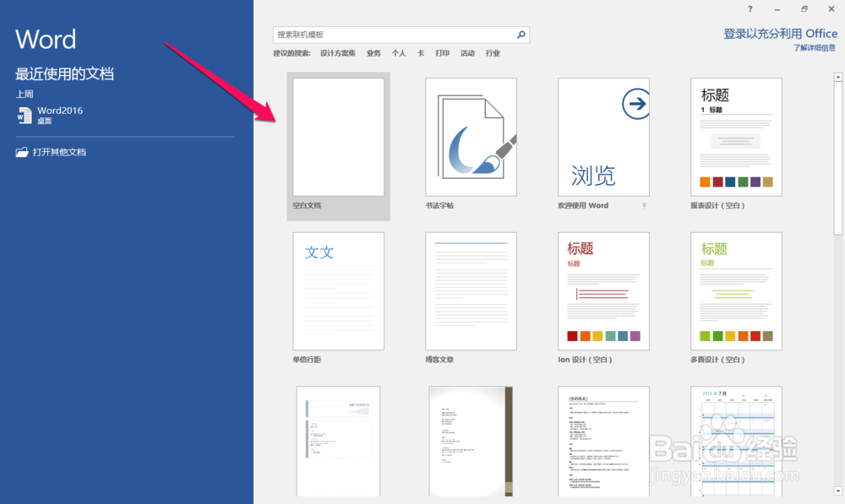
Task: Click the 欢迎使用 Word label text
Action: tap(583, 206)
